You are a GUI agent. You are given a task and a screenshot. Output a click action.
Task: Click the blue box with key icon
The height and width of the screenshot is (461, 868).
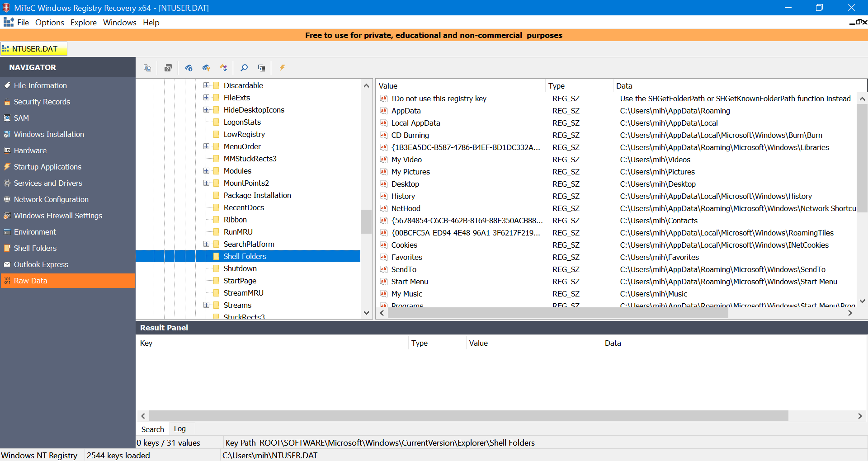point(206,68)
